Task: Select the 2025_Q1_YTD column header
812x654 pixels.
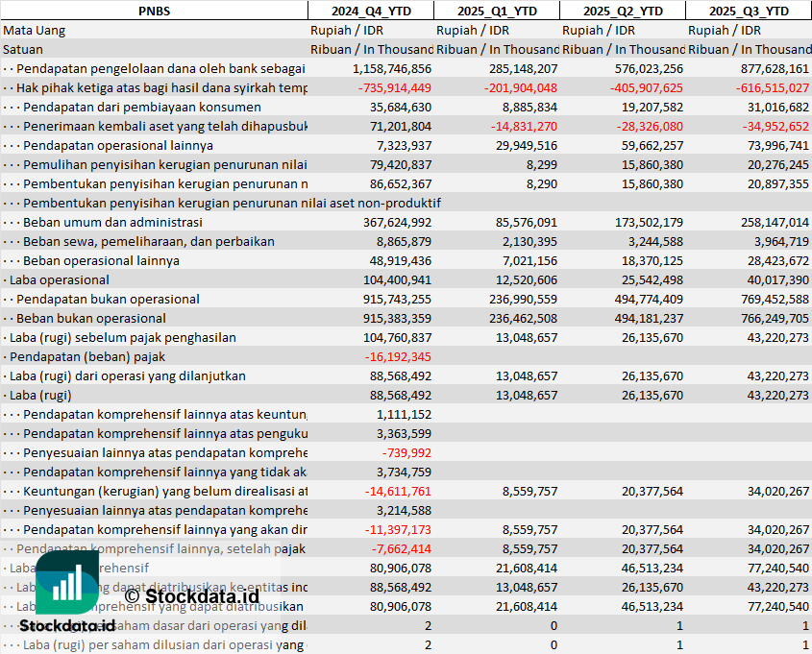Action: (x=496, y=11)
